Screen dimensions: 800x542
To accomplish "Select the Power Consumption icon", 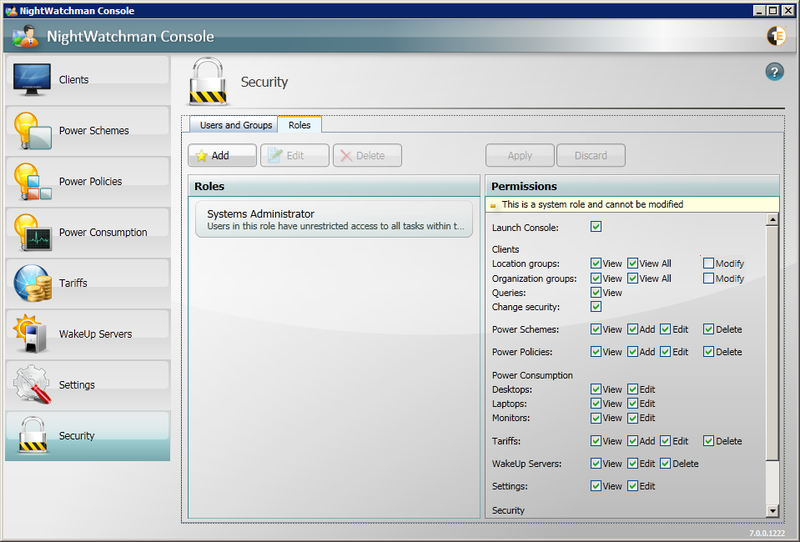I will pos(32,233).
